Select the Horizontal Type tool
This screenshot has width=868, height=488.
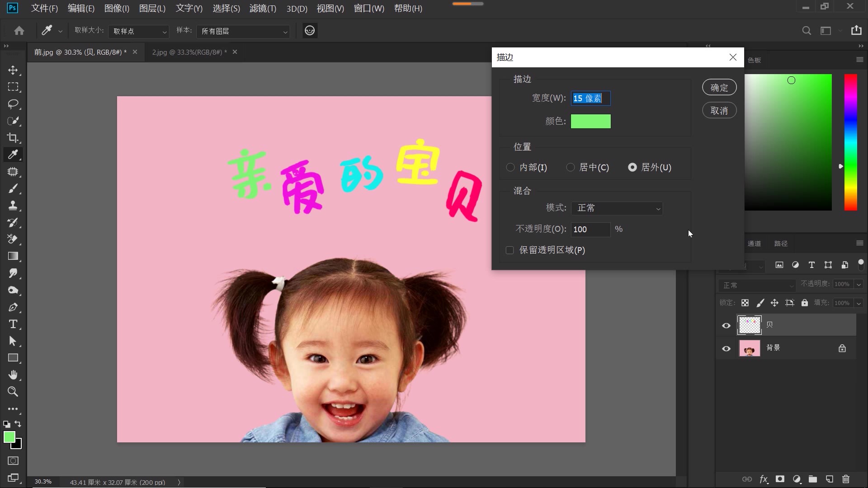point(13,324)
